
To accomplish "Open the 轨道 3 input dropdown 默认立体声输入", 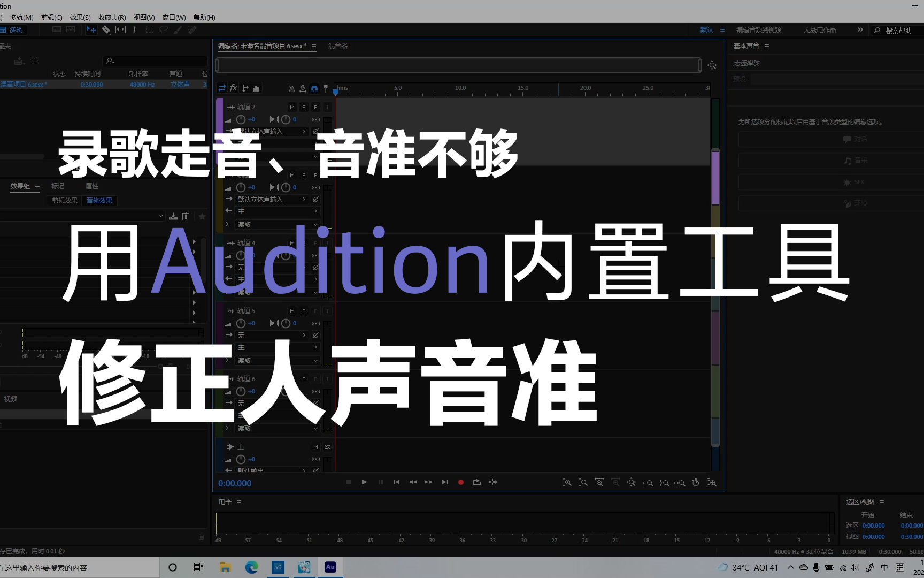I will point(272,200).
